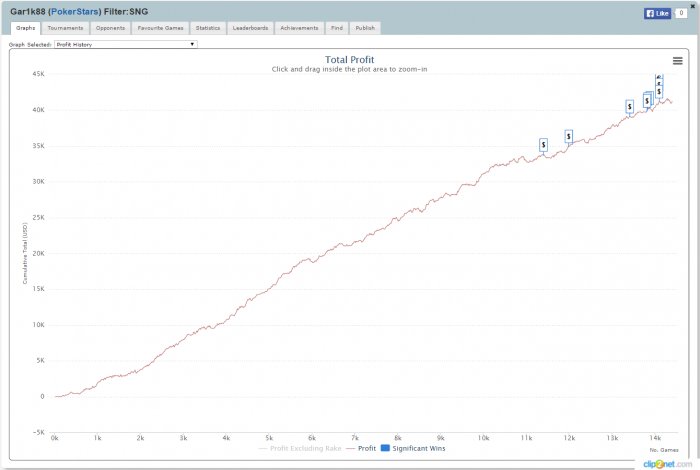The image size is (700, 470).
Task: Close the profile popup window
Action: (693, 6)
